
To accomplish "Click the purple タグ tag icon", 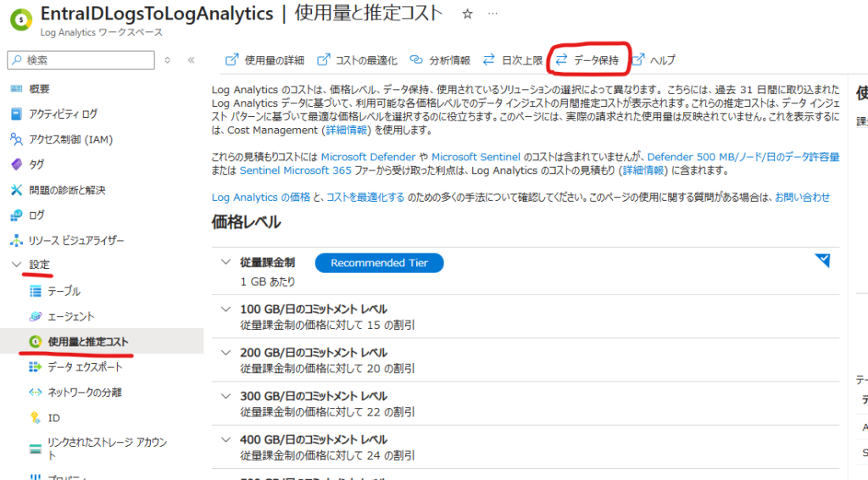I will pos(16,165).
